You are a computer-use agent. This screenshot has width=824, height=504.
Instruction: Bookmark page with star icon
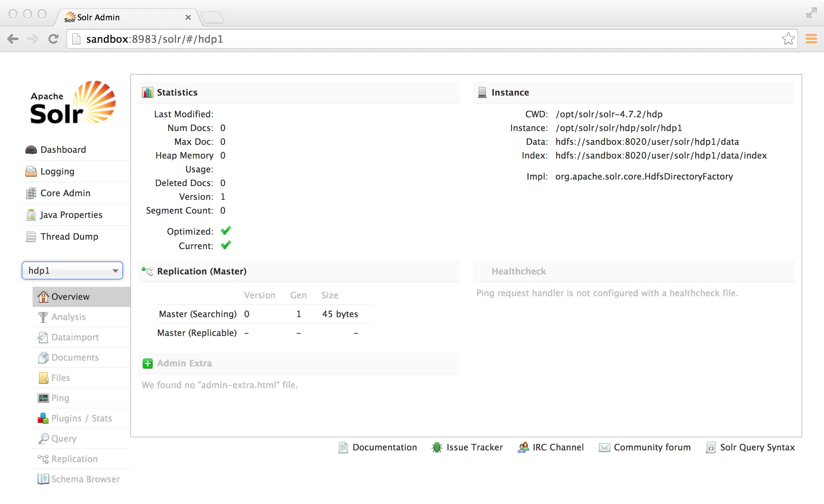pyautogui.click(x=788, y=39)
